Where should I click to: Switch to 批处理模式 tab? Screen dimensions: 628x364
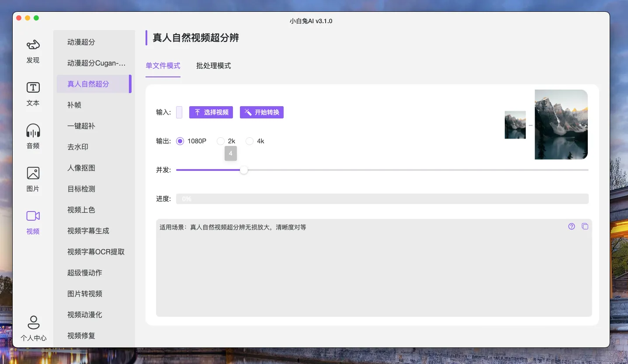214,66
